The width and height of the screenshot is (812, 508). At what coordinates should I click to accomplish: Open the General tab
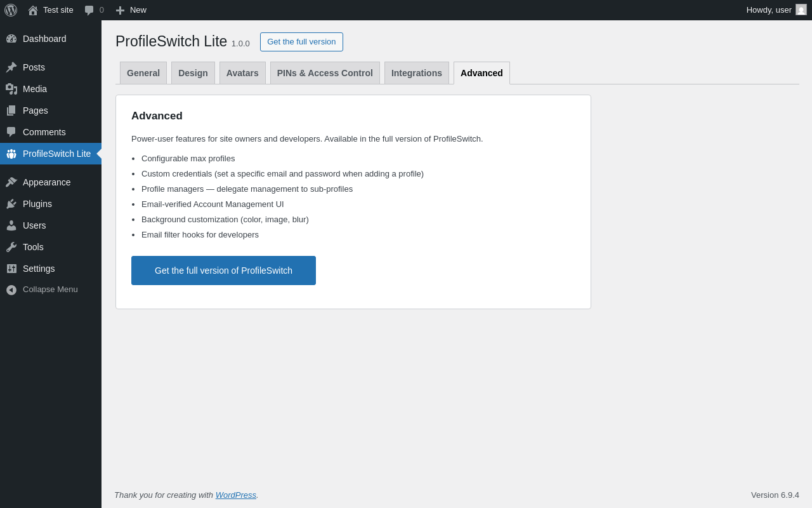[143, 73]
